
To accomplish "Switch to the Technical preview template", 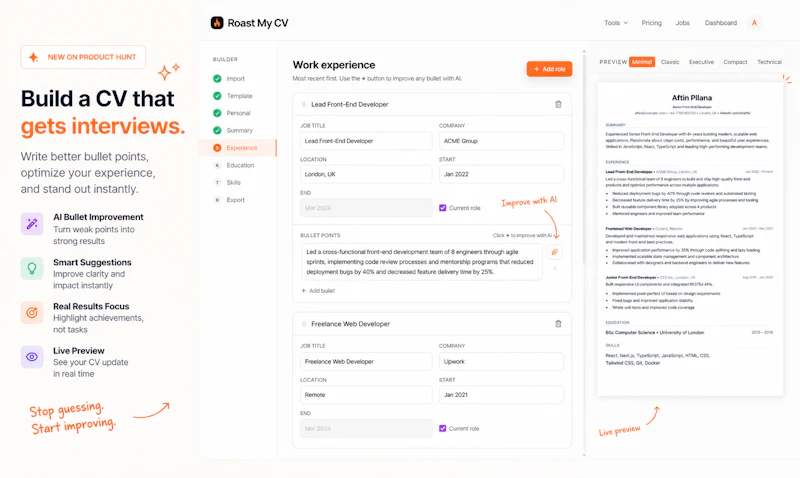I will [x=769, y=62].
